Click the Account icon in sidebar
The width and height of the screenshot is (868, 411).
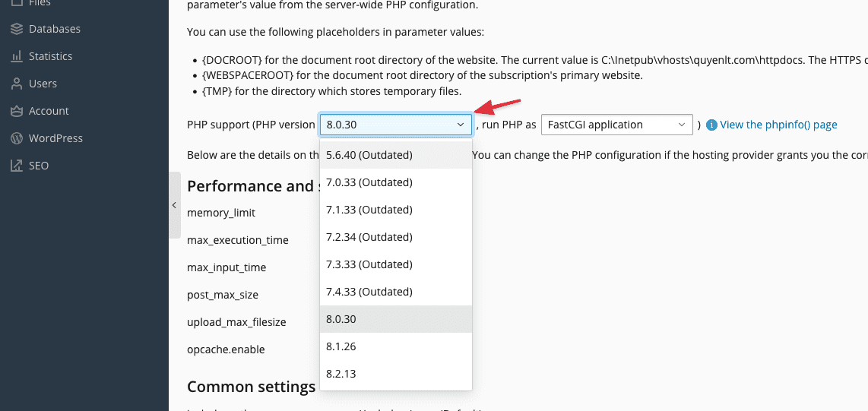click(x=16, y=111)
